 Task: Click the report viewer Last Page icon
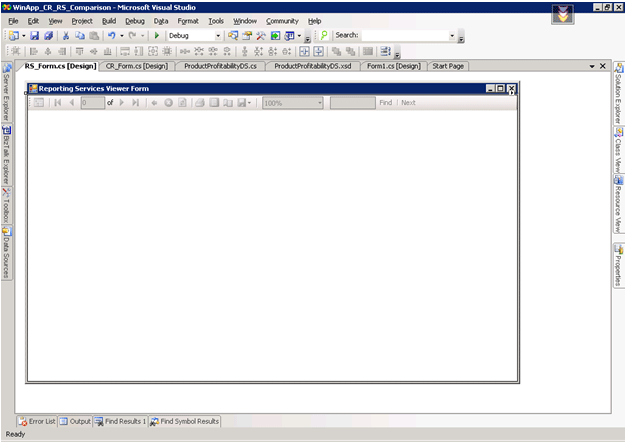[136, 103]
